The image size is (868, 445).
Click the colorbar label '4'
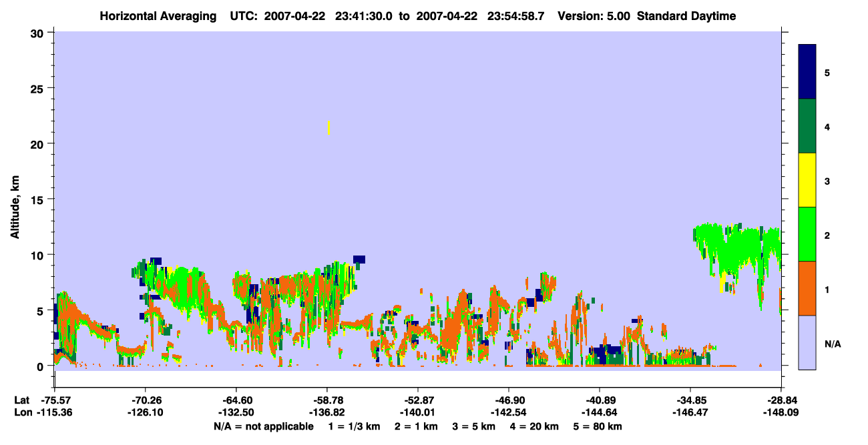pyautogui.click(x=827, y=127)
